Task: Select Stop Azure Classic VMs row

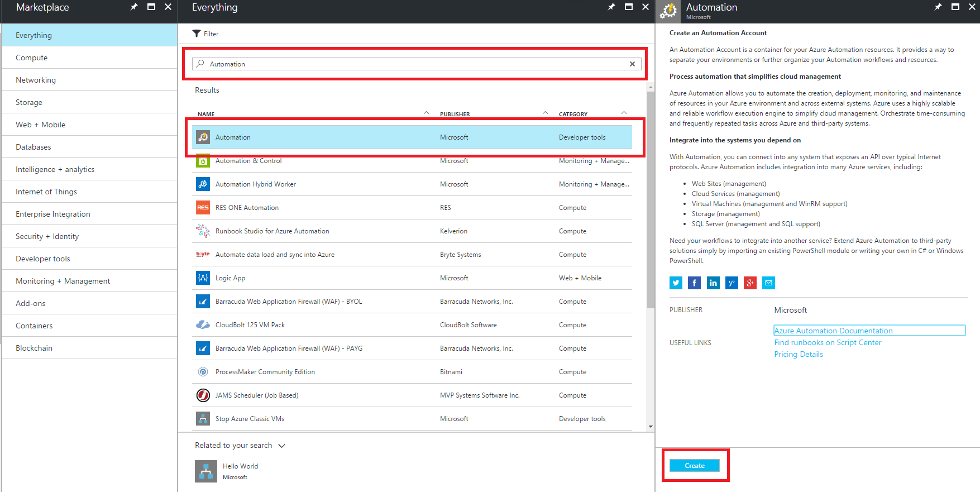Action: pyautogui.click(x=412, y=418)
